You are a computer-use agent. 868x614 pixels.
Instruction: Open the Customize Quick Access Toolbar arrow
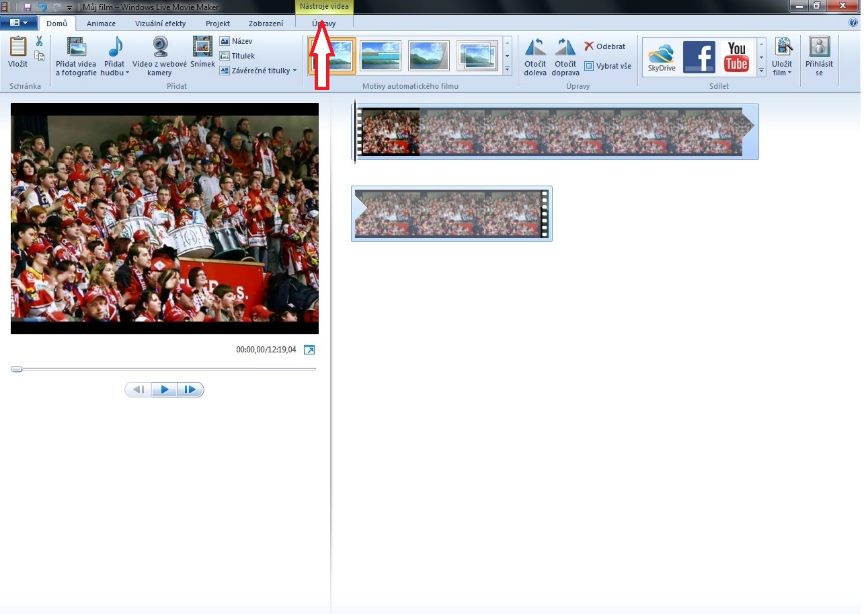pos(69,7)
